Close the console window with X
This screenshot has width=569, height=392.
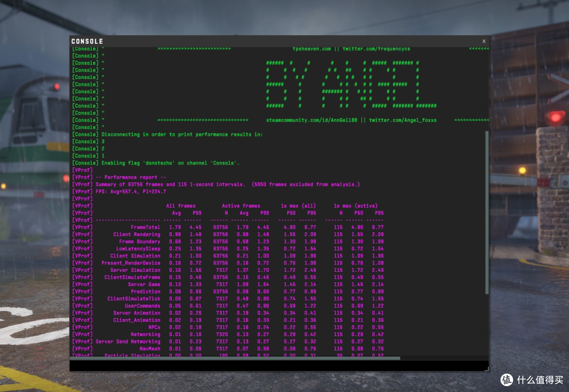click(x=484, y=41)
